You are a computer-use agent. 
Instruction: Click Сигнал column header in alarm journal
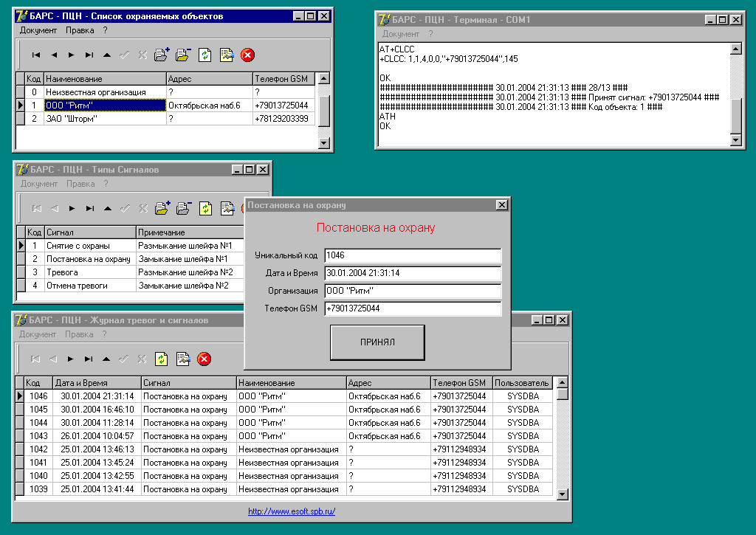188,383
